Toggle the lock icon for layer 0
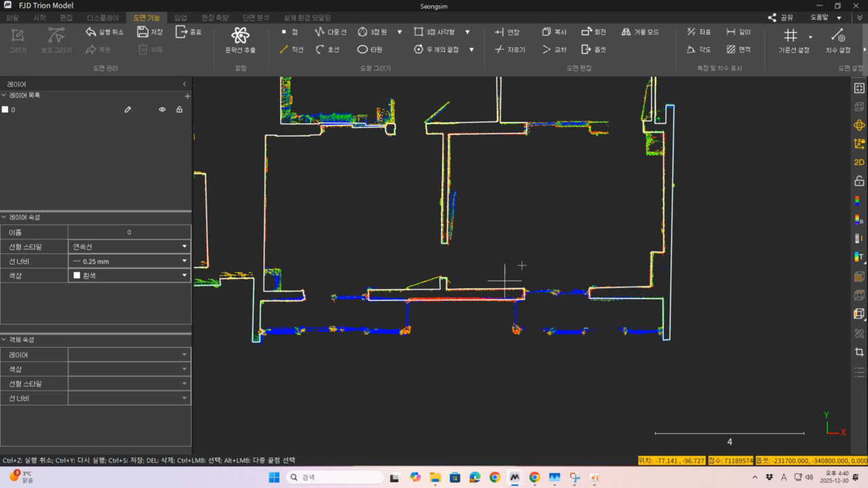The width and height of the screenshot is (868, 488). tap(180, 109)
